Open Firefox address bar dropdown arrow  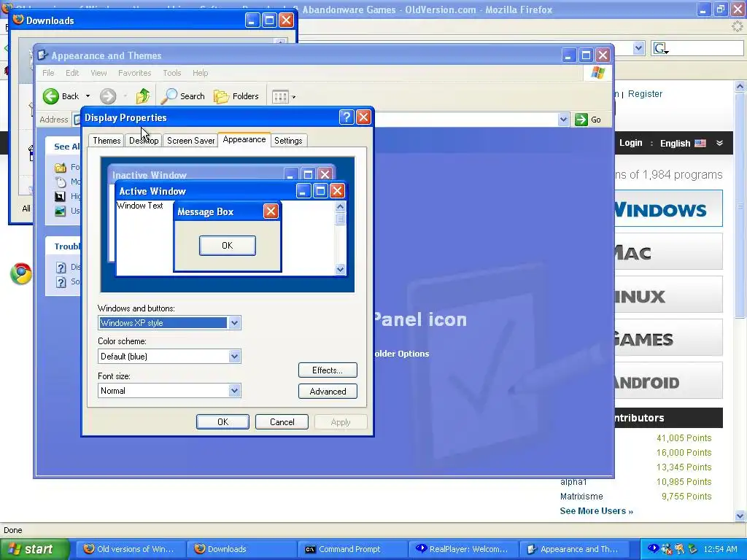[x=638, y=48]
